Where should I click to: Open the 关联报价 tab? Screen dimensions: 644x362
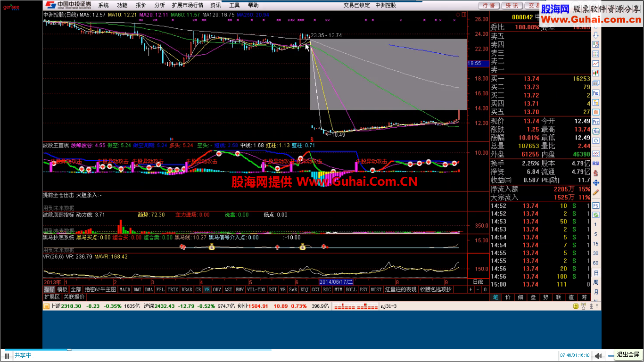[74, 297]
